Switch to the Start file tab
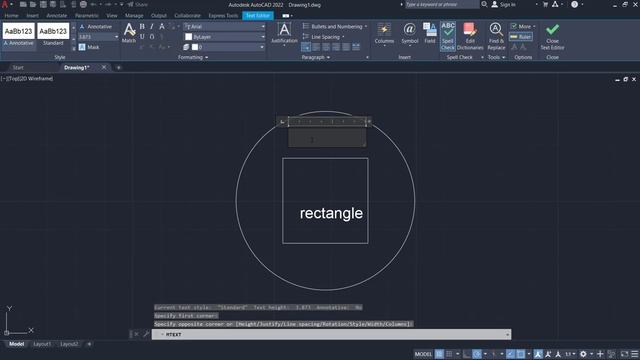640x360 pixels. pyautogui.click(x=18, y=68)
